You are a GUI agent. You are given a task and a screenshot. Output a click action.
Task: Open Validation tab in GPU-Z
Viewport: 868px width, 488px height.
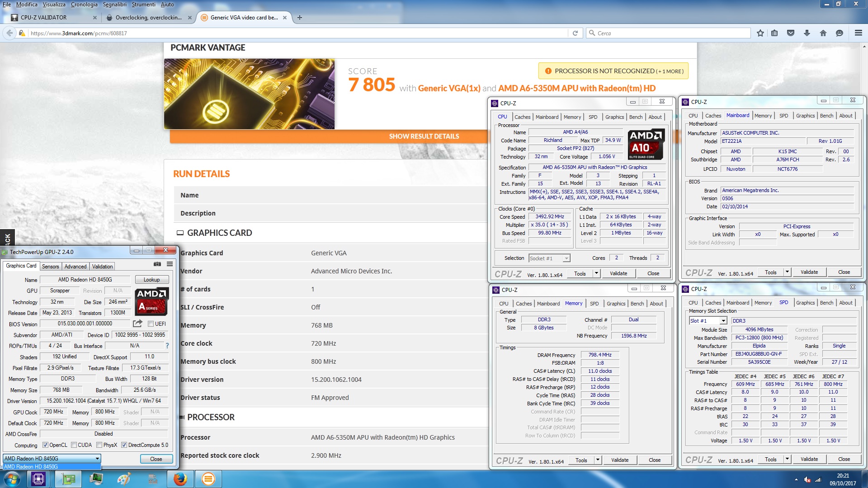click(103, 267)
